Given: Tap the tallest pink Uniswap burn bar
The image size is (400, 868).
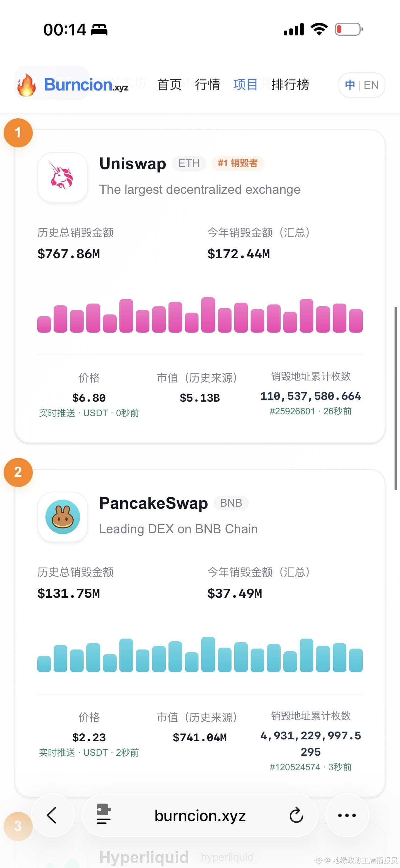Looking at the screenshot, I should point(208,315).
